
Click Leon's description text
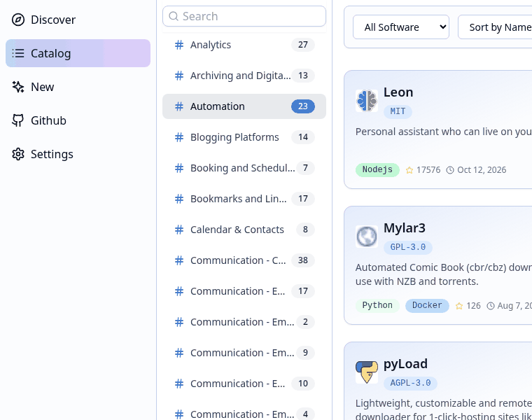(x=443, y=132)
